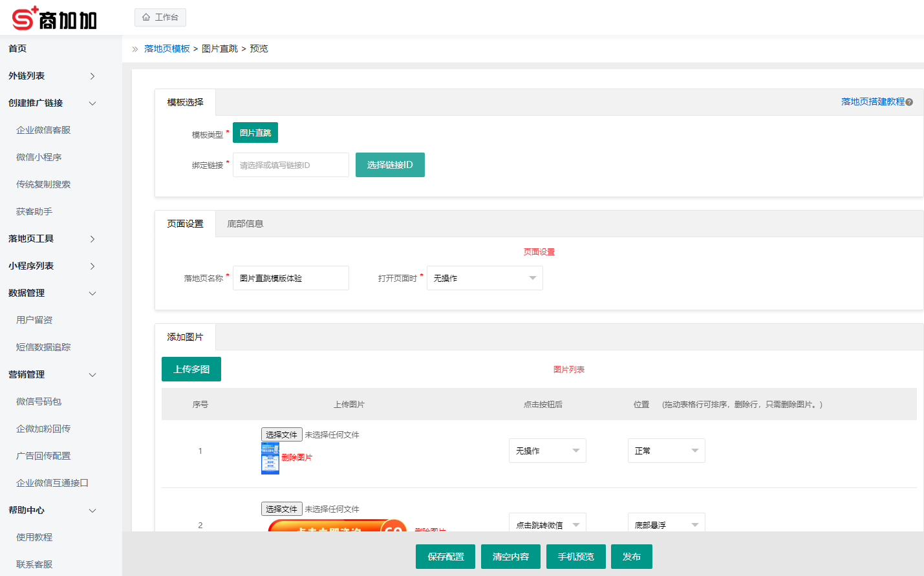Click the 选择链接ID button
This screenshot has height=576, width=924.
click(x=390, y=165)
